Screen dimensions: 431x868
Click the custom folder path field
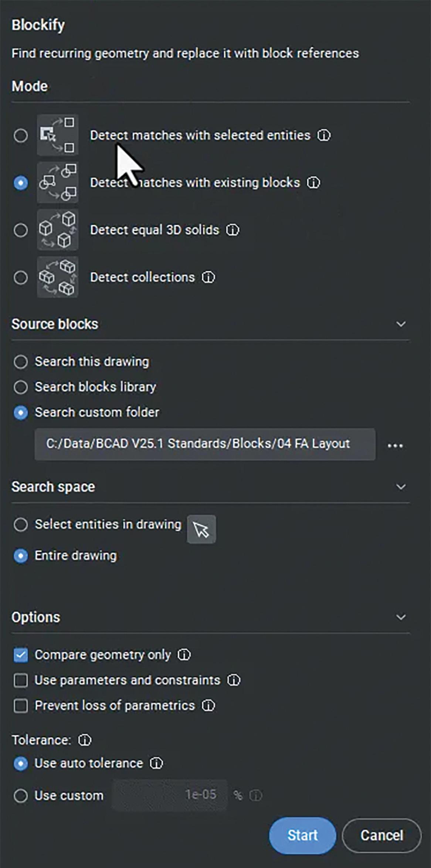point(205,444)
